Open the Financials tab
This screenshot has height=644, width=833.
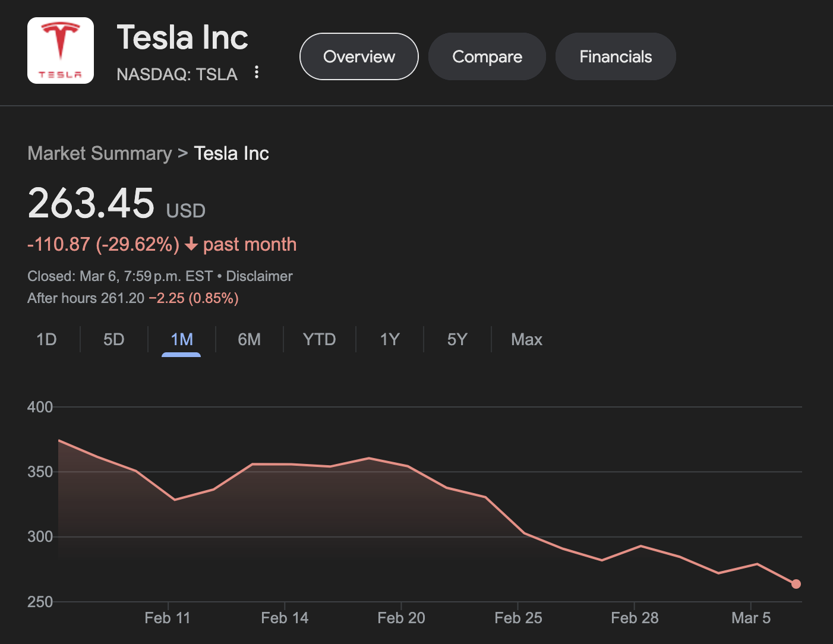coord(616,56)
